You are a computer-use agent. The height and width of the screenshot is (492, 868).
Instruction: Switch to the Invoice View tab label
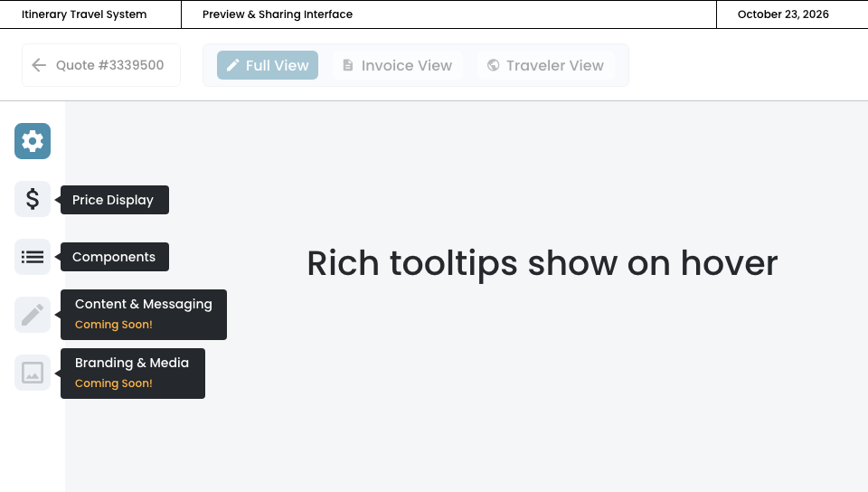tap(406, 65)
